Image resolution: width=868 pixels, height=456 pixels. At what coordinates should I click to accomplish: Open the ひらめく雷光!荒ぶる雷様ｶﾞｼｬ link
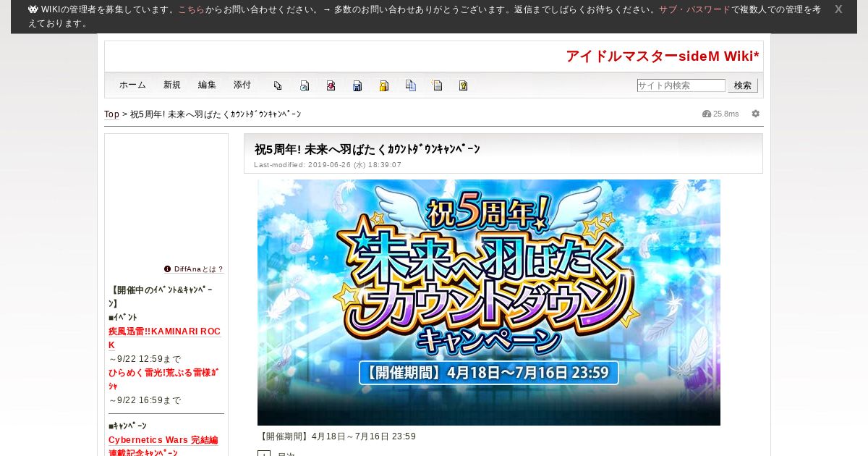coord(163,379)
